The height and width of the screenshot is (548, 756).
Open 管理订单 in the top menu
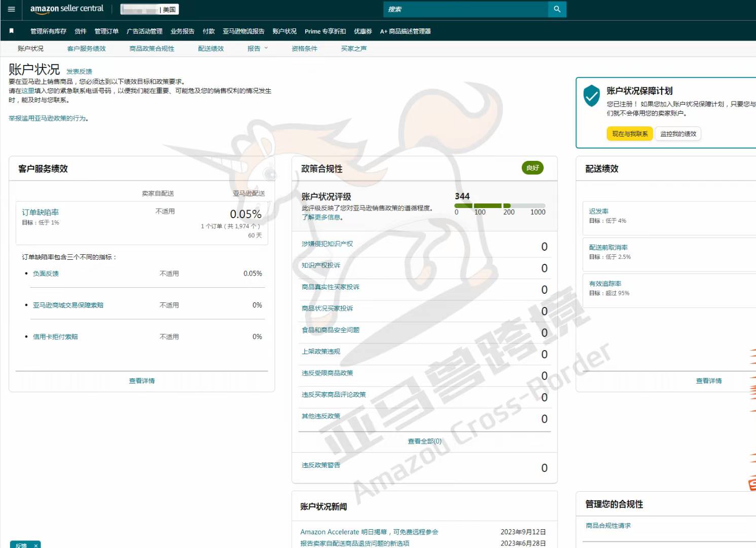tap(106, 31)
